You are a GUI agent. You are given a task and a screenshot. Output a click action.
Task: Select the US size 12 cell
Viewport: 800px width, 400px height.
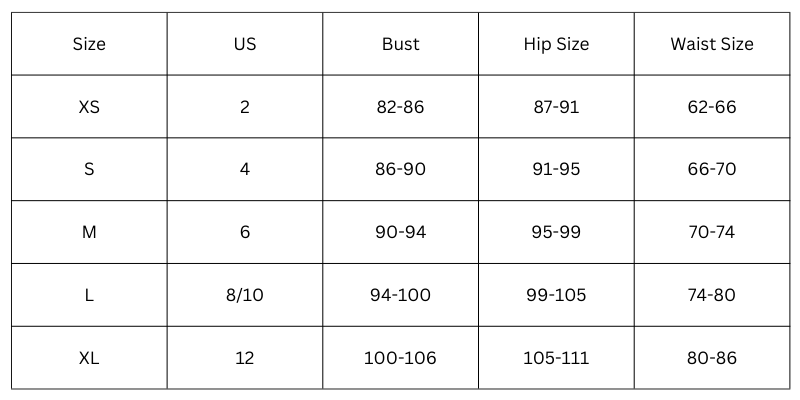245,357
